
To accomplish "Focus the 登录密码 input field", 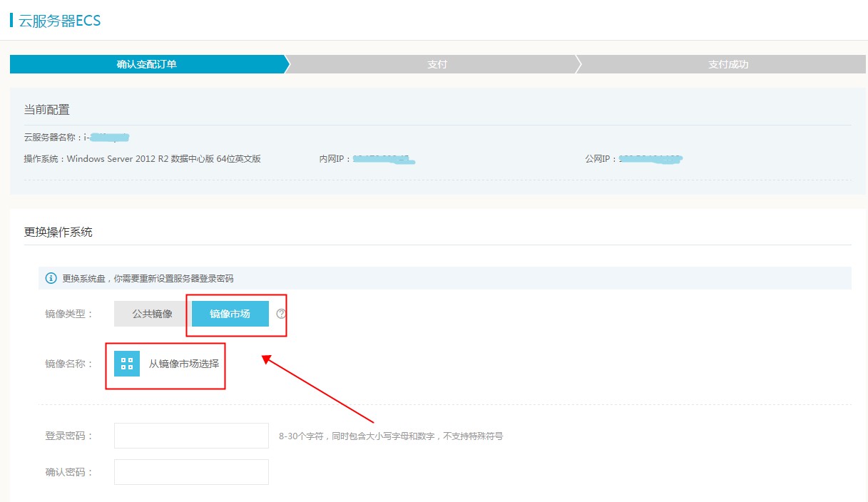I will (x=191, y=436).
